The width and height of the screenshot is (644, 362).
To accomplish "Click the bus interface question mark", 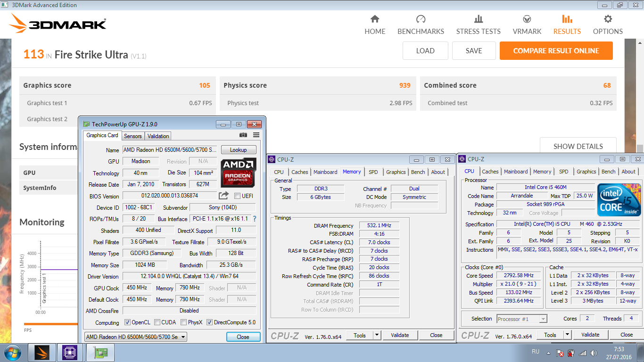I will (255, 219).
